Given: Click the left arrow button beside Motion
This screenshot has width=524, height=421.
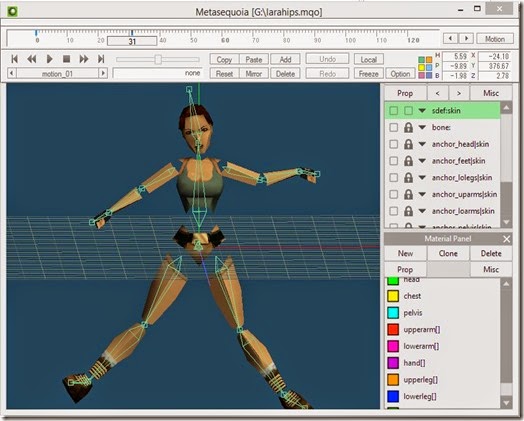Looking at the screenshot, I should click(450, 38).
